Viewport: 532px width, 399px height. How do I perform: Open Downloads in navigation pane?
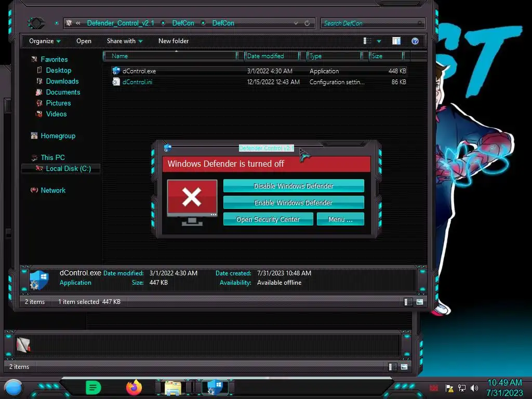[62, 81]
